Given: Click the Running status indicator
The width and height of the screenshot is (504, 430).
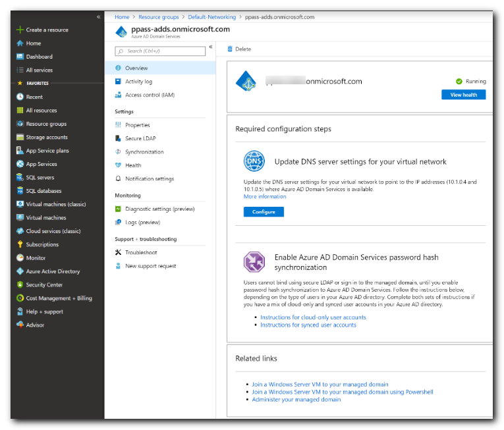Looking at the screenshot, I should point(471,81).
